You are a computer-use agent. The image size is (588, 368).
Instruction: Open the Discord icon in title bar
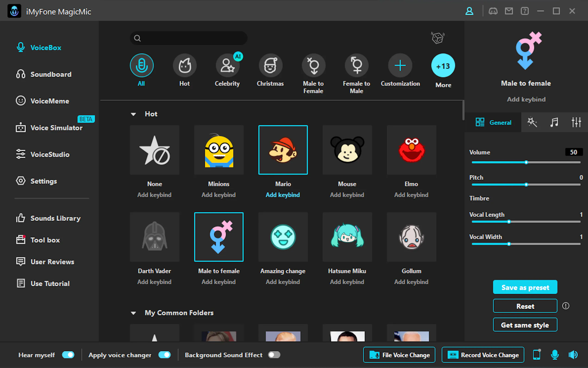493,11
